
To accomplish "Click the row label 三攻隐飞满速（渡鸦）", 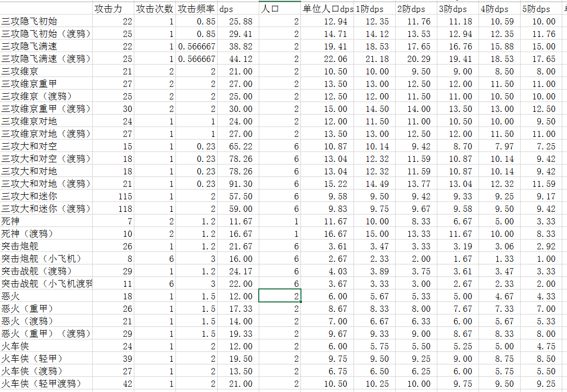I will (x=46, y=59).
